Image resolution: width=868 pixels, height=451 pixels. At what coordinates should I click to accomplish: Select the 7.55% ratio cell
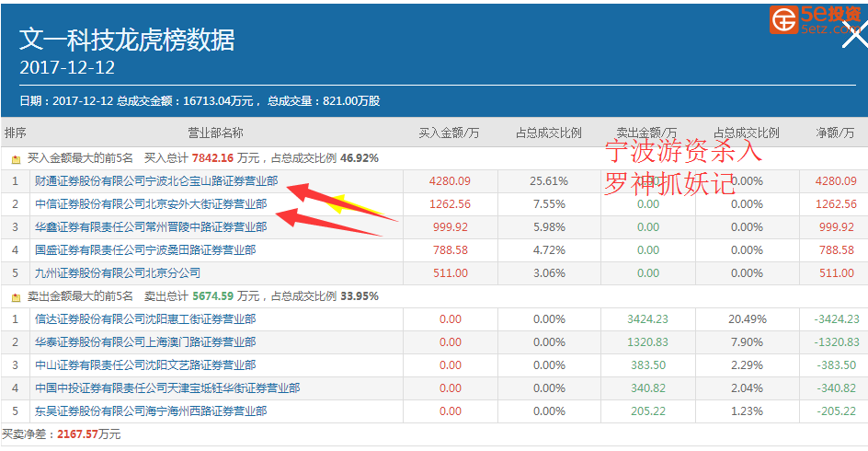click(549, 204)
